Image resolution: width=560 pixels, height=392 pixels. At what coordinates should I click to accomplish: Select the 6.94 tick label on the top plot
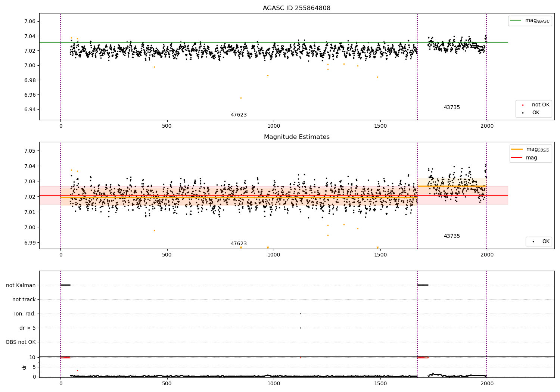coord(30,109)
